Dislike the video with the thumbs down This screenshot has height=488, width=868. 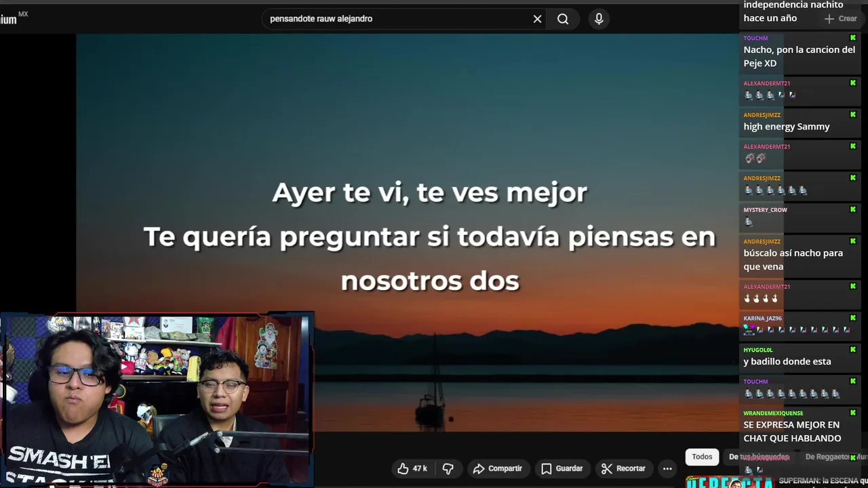448,468
